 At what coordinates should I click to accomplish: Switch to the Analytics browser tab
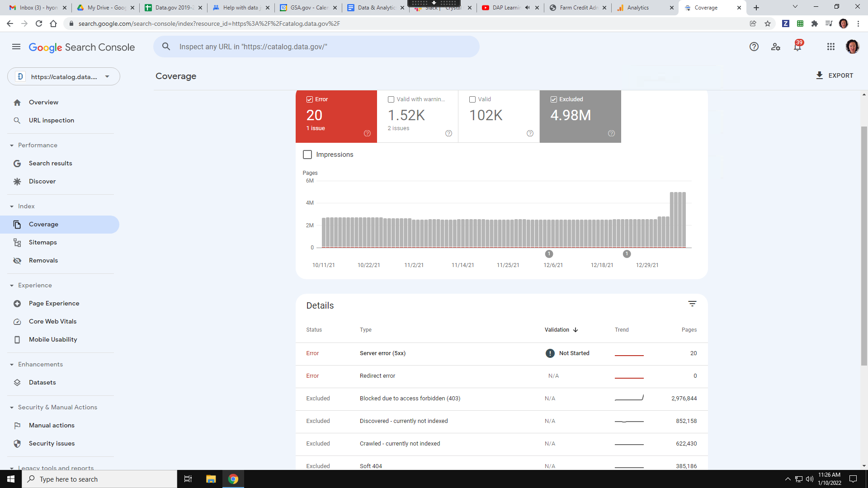(x=645, y=8)
